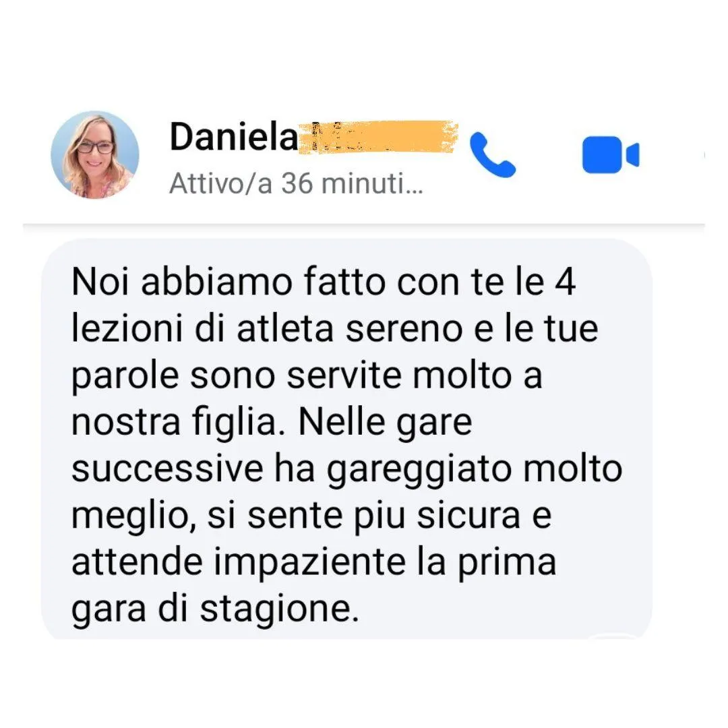Select the message bubble from Daniela
Viewport: 728px width, 728px height.
(347, 439)
